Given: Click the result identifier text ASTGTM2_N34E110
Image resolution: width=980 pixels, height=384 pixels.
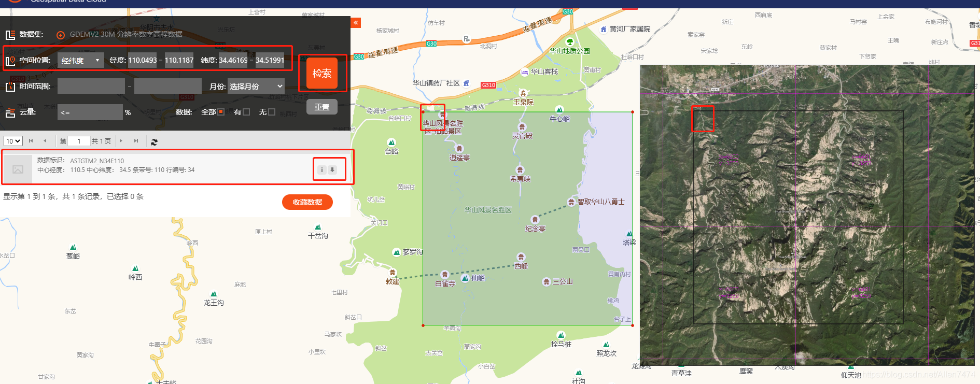Looking at the screenshot, I should point(97,161).
